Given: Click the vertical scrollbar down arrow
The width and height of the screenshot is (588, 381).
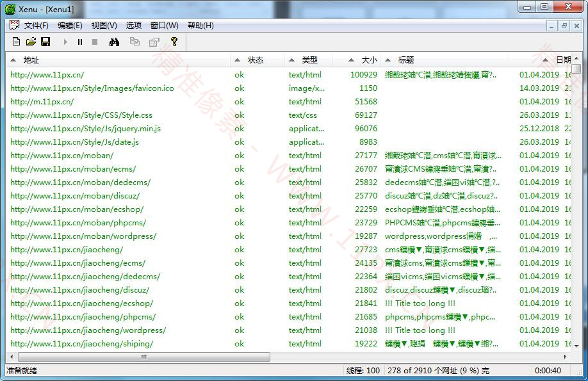Looking at the screenshot, I should (x=576, y=346).
